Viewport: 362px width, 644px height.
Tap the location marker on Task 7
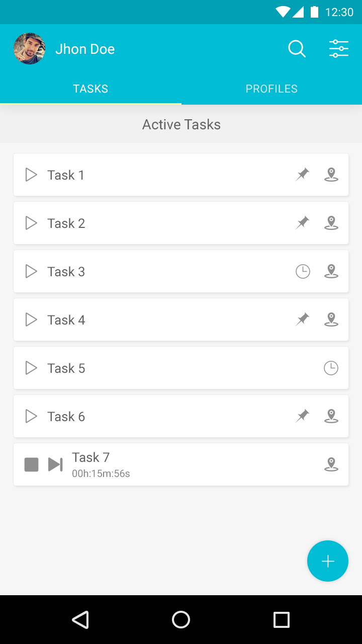coord(331,464)
